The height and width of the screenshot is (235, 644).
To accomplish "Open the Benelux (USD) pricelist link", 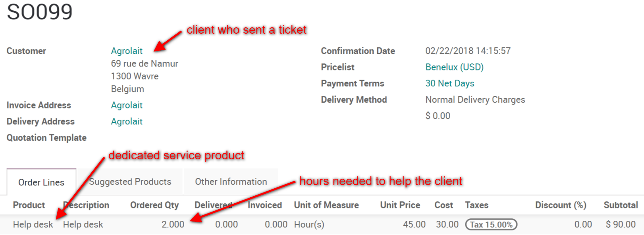I will (x=454, y=67).
